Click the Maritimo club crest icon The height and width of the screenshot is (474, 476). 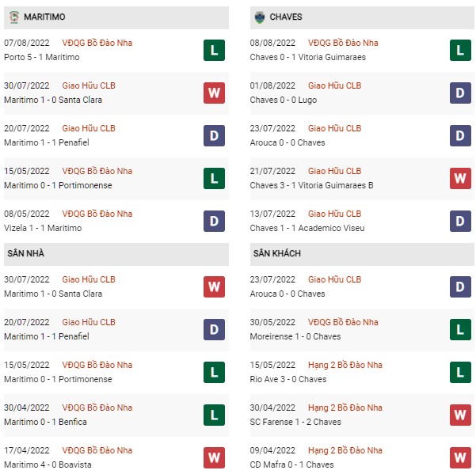pyautogui.click(x=14, y=17)
